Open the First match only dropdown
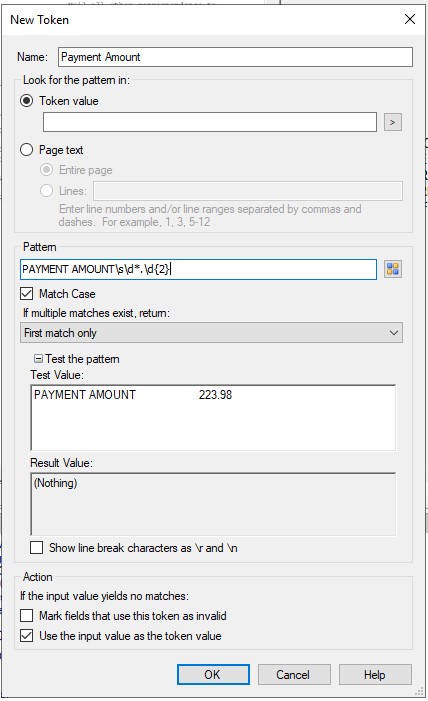Viewport: 428px width, 701px height. pos(211,333)
